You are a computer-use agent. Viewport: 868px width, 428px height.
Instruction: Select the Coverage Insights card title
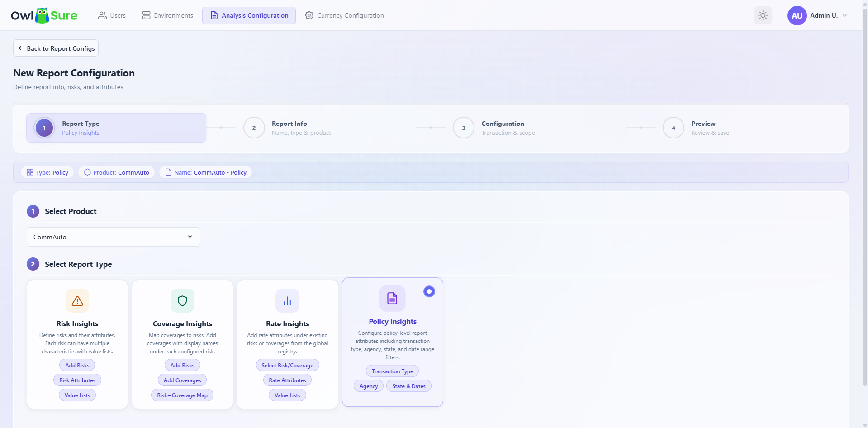[x=182, y=324]
